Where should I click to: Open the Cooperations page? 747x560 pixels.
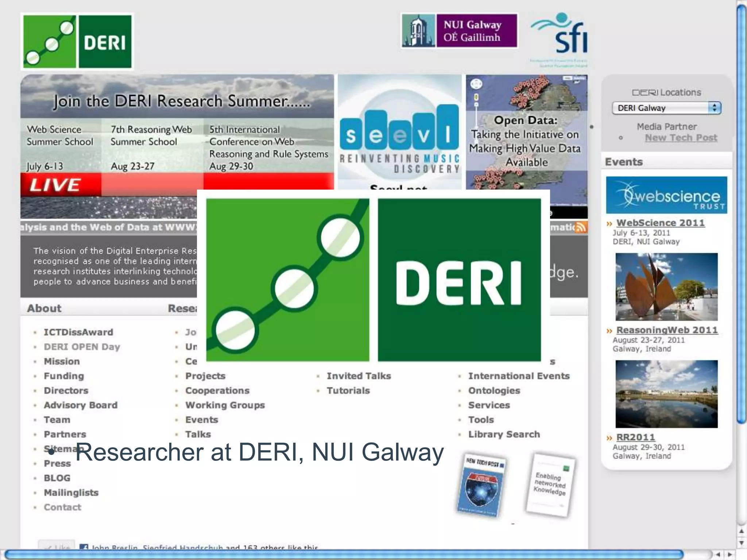pos(217,390)
